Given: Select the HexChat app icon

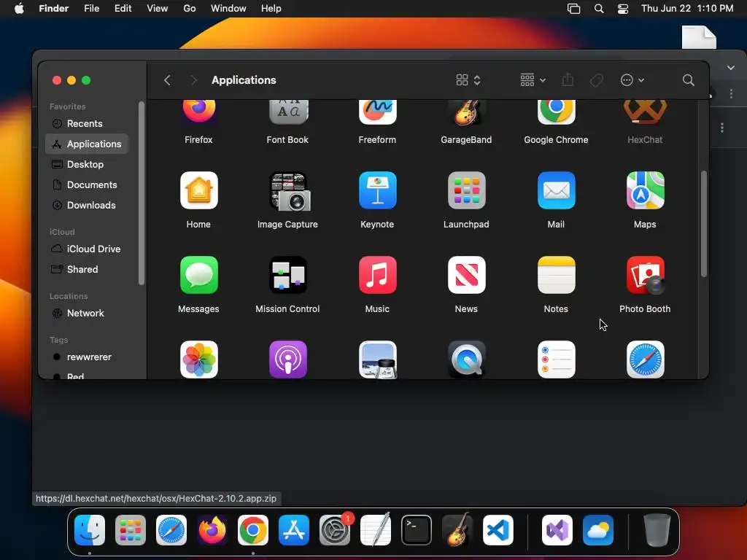Looking at the screenshot, I should (x=645, y=112).
